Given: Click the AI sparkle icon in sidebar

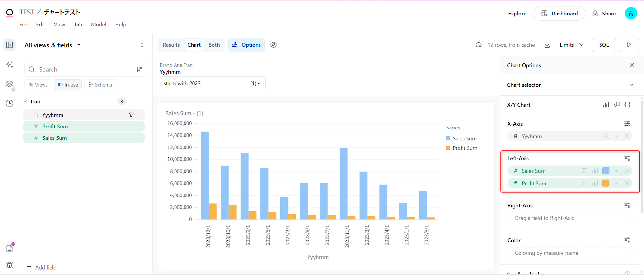Looking at the screenshot, I should point(10,64).
